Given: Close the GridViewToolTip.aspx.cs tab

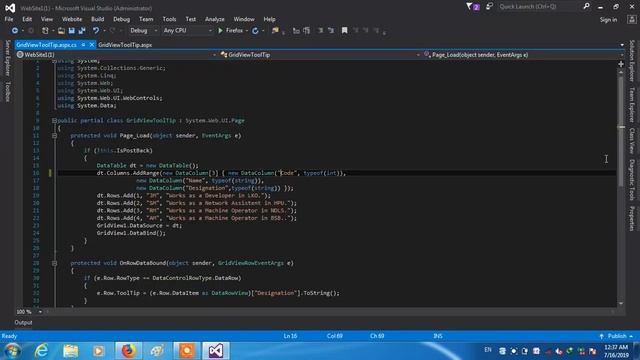Looking at the screenshot, I should (92, 45).
